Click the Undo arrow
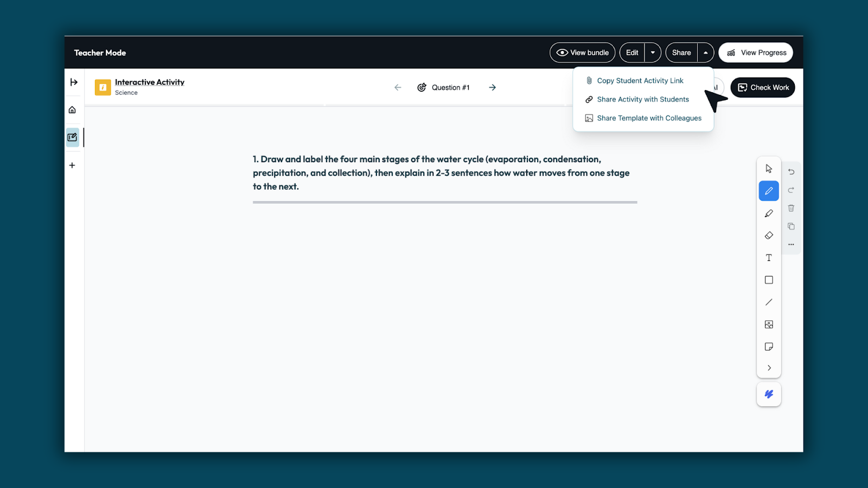Screen dimensions: 868x488 tap(791, 172)
